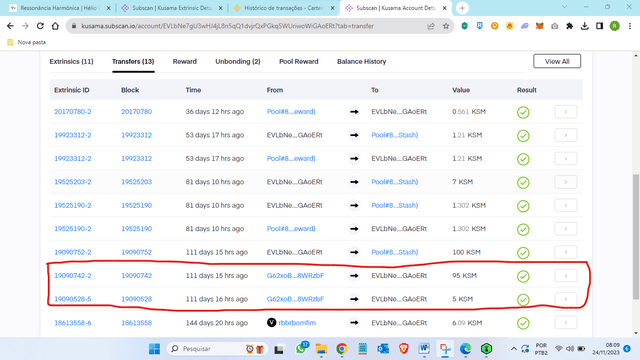
Task: Open Pool#8 Stash link in 100 KSM row
Action: 395,252
